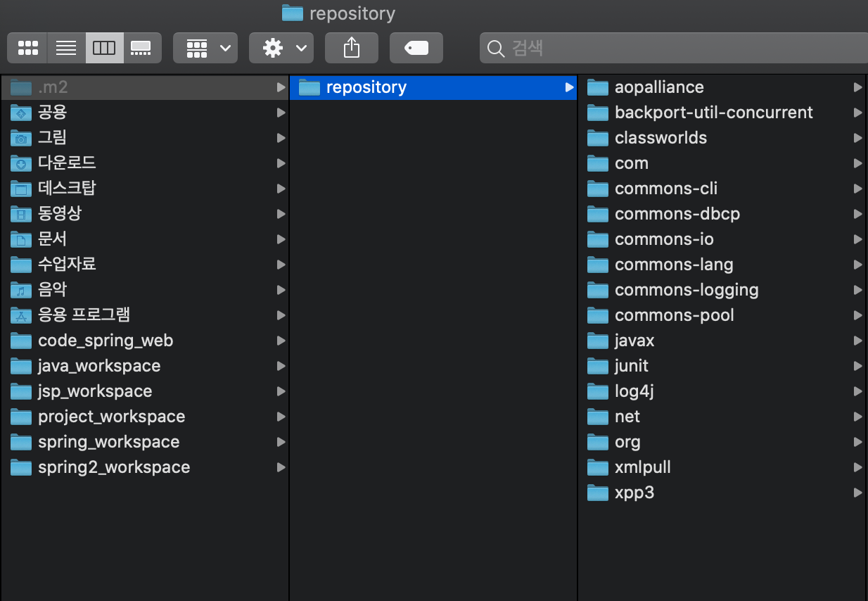Switch to list view in toolbar
Image resolution: width=868 pixels, height=601 pixels.
[66, 48]
